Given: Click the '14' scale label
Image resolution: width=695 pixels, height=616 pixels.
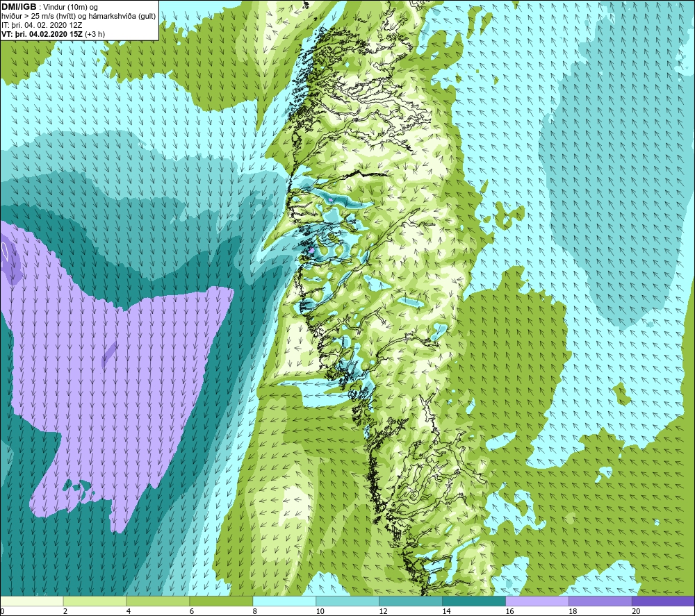Looking at the screenshot, I should click(x=446, y=611).
